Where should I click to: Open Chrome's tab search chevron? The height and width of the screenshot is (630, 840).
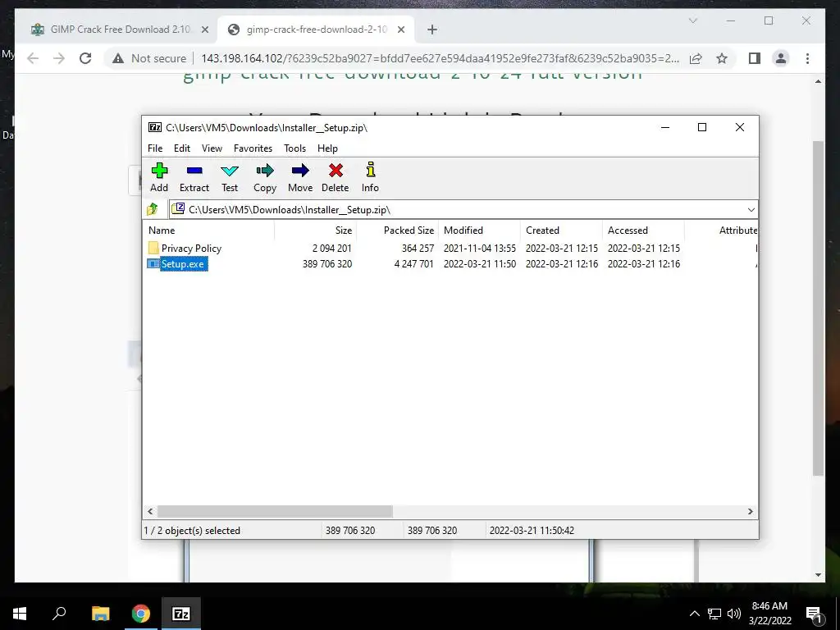[x=692, y=21]
